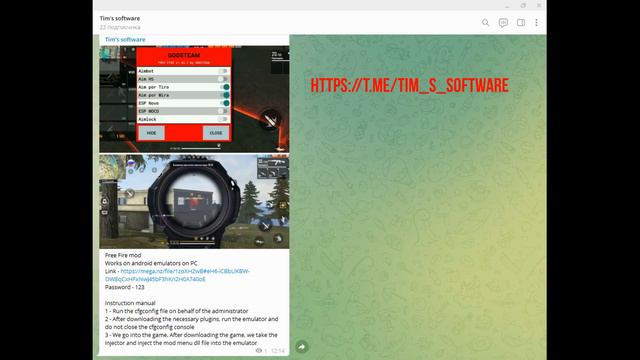Viewport: 640px width, 360px height.
Task: Click the share forward arrow button
Action: point(302,347)
